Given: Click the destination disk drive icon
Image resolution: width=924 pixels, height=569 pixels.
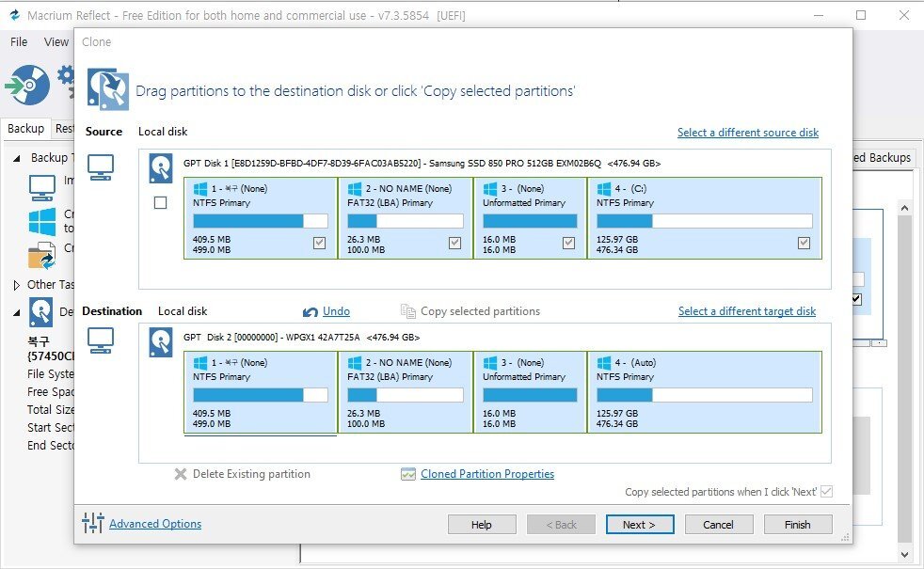Looking at the screenshot, I should (161, 343).
